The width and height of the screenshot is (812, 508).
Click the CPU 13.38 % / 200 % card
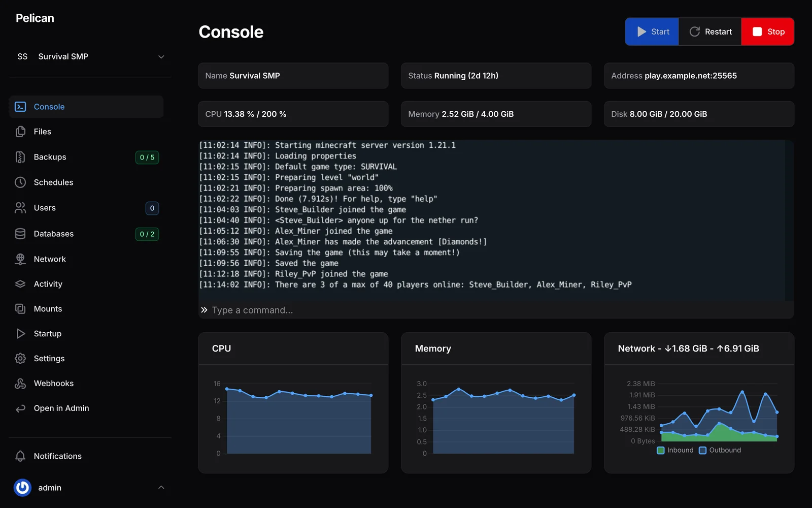pyautogui.click(x=293, y=114)
